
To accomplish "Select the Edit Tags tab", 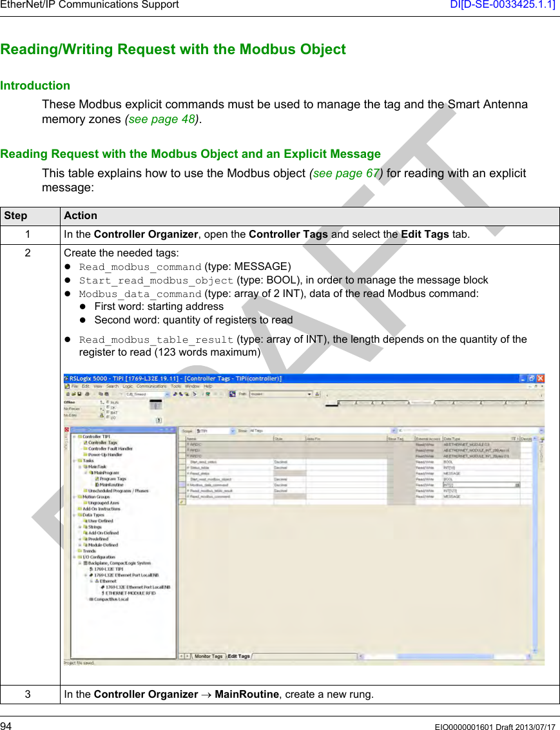I will [238, 656].
